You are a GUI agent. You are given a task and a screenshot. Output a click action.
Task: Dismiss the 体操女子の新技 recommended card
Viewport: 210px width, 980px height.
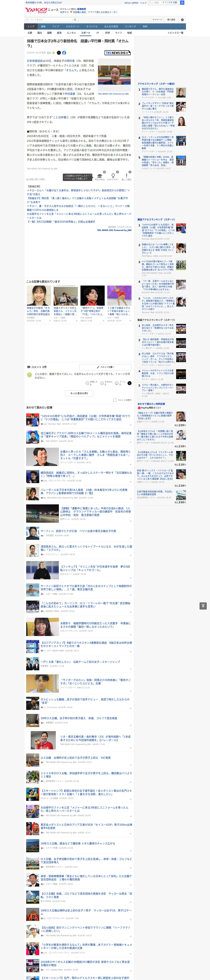[50, 321]
